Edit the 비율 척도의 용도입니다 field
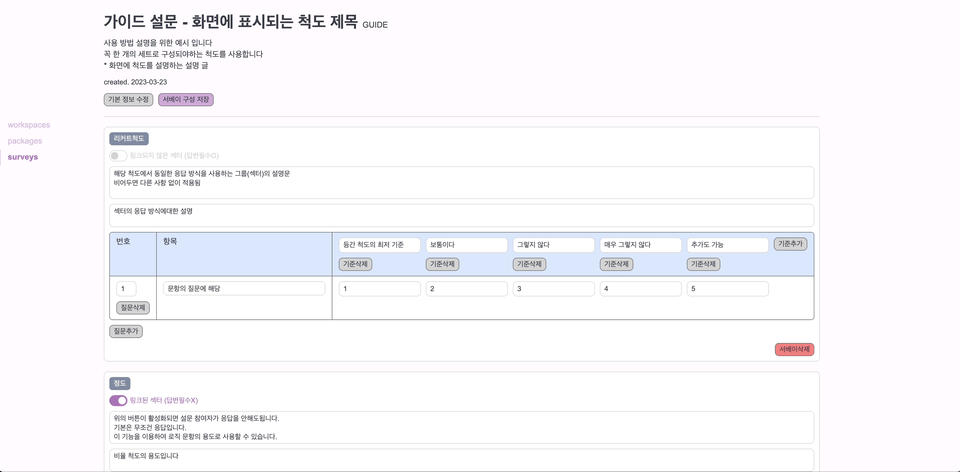960x472 pixels. pos(462,460)
